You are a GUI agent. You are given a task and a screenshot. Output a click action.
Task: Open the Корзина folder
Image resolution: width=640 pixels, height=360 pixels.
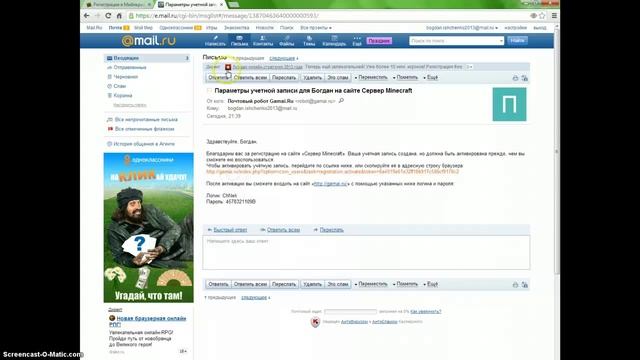(123, 96)
